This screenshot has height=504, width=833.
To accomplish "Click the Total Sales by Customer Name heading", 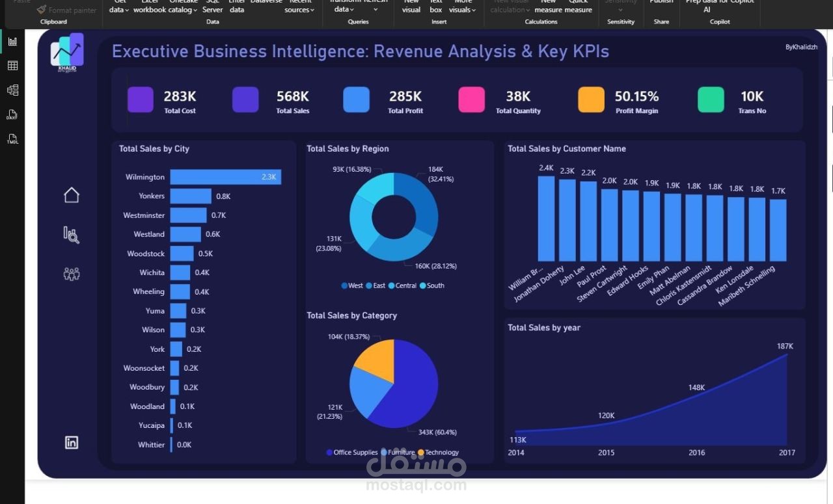I will pos(567,149).
